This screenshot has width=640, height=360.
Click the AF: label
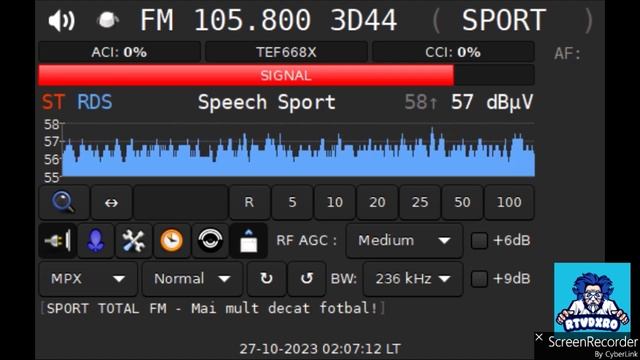[x=567, y=53]
